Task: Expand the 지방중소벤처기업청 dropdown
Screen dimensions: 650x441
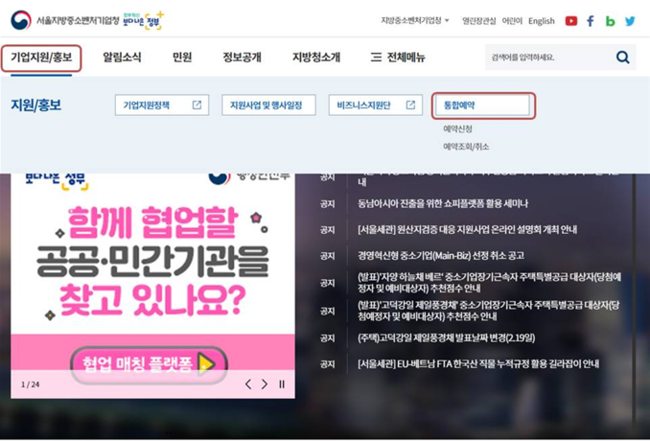Action: (415, 20)
